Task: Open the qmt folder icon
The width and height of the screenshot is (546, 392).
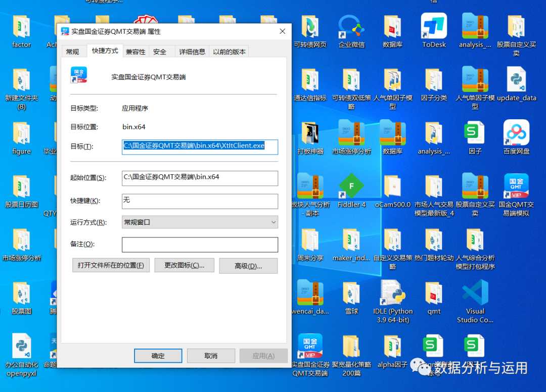Action: pyautogui.click(x=434, y=298)
